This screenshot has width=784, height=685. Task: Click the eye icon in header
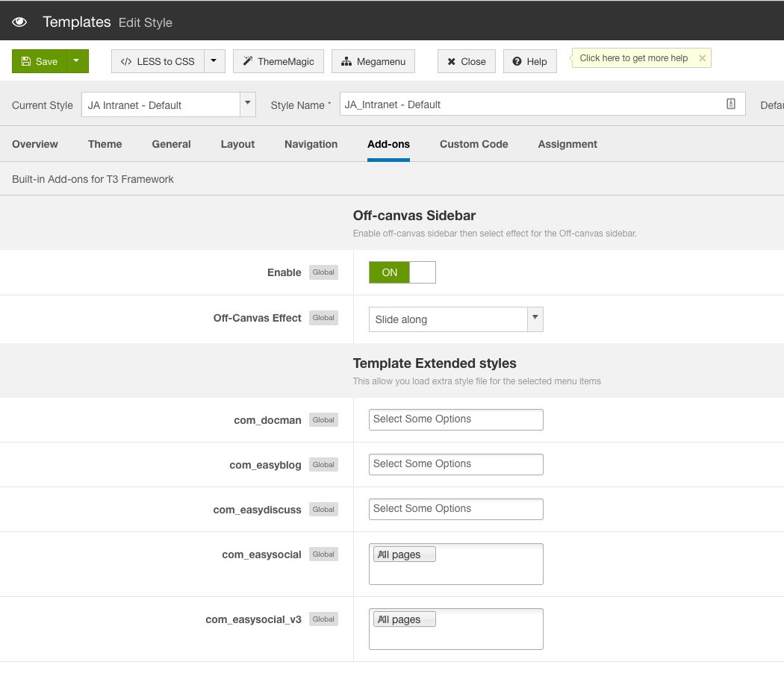(19, 22)
